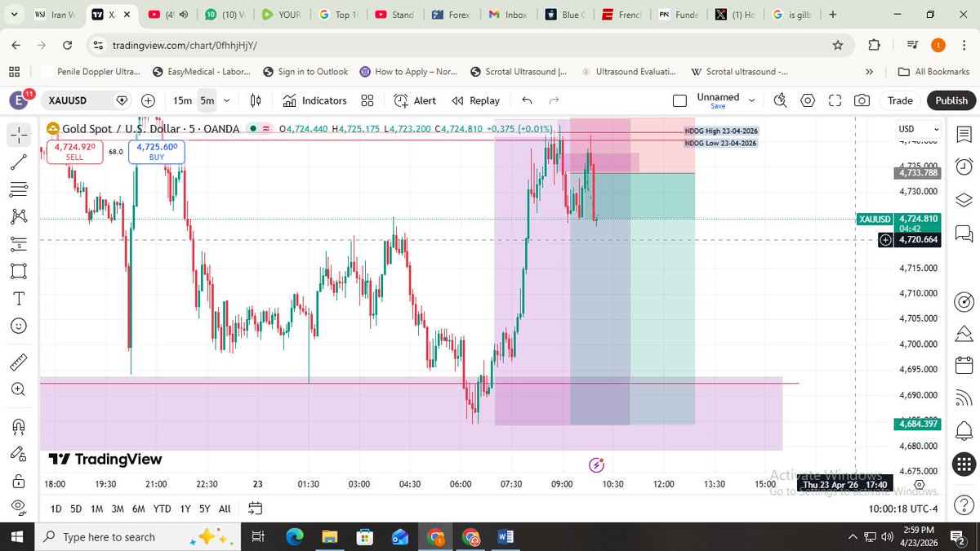This screenshot has width=980, height=551.
Task: Toggle stay in drawing mode
Action: [x=20, y=453]
